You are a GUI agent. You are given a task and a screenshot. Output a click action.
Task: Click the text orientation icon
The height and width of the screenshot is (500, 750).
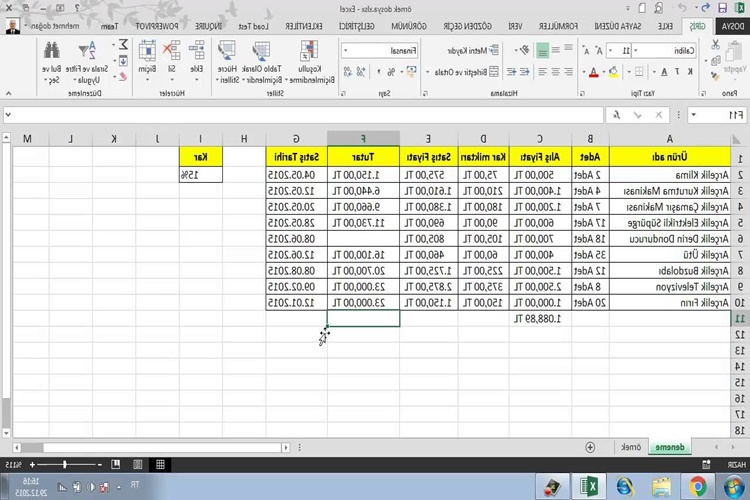[x=525, y=50]
